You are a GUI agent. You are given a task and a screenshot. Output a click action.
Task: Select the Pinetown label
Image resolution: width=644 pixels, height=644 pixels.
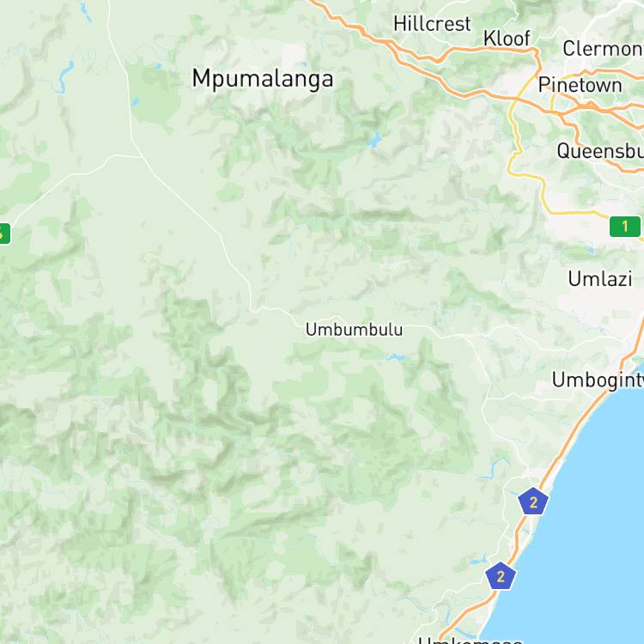(x=580, y=85)
